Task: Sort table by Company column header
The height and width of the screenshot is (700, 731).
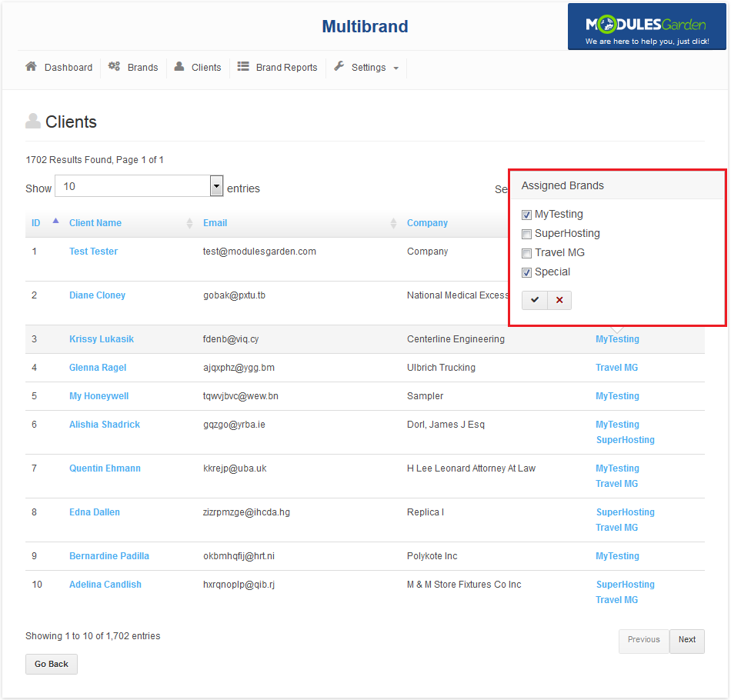Action: [427, 223]
